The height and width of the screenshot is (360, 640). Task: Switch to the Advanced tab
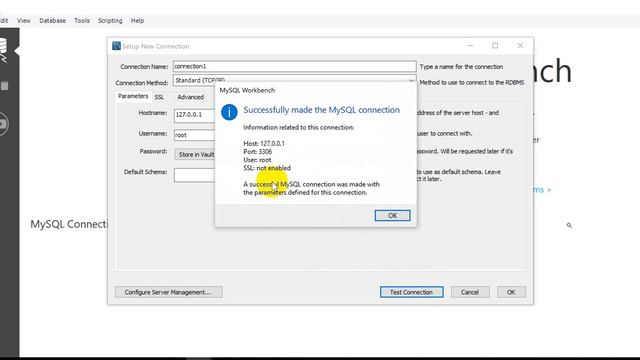pyautogui.click(x=191, y=97)
